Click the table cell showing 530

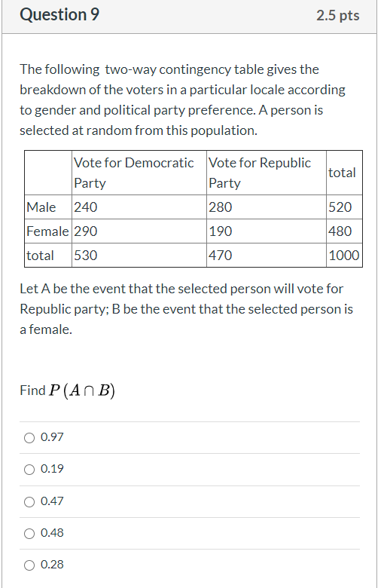139,255
